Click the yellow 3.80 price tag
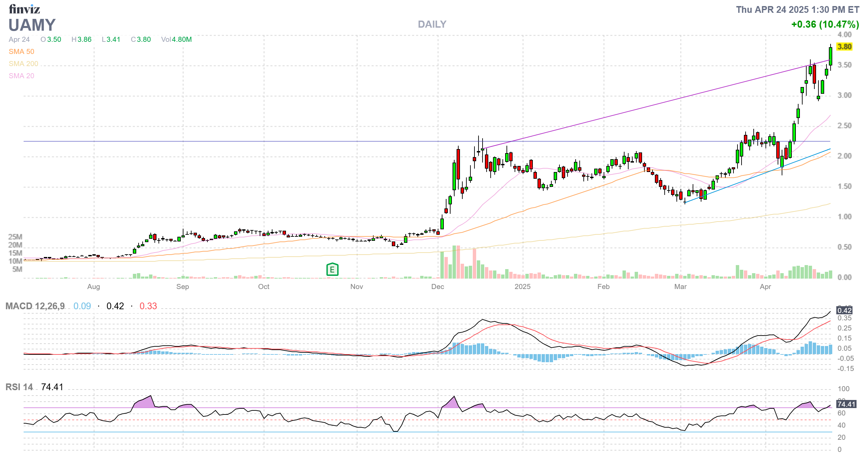 coord(844,47)
